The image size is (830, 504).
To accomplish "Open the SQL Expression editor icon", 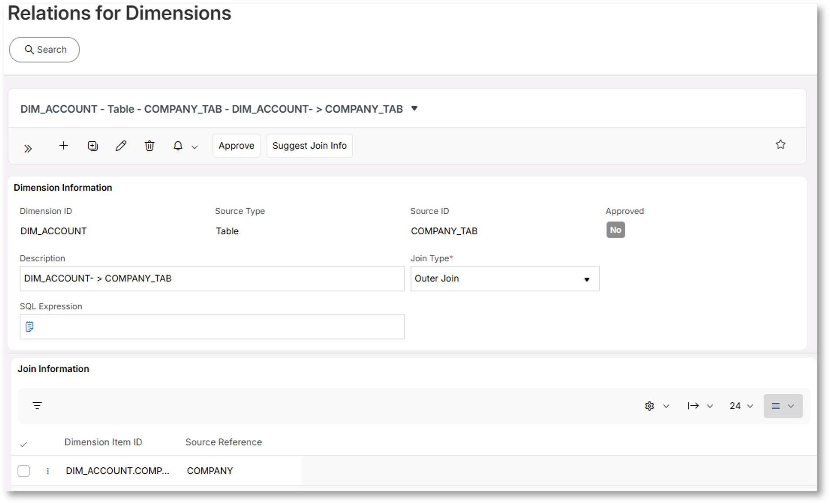I will click(x=30, y=326).
